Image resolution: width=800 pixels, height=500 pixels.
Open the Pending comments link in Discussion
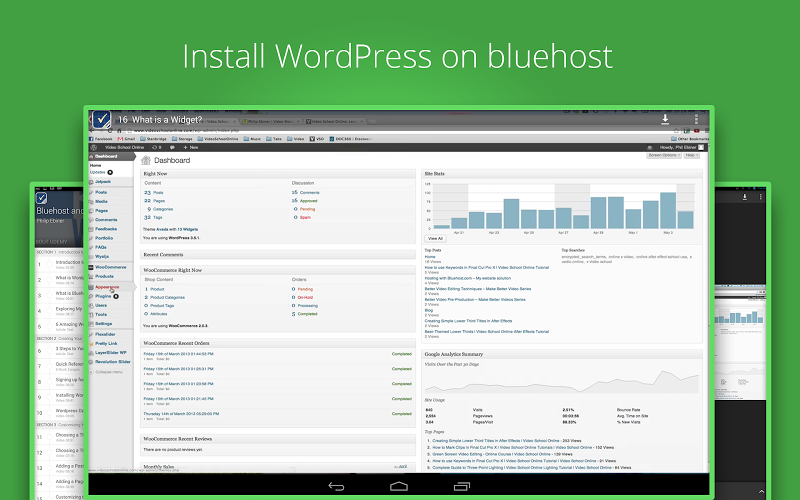click(x=307, y=209)
